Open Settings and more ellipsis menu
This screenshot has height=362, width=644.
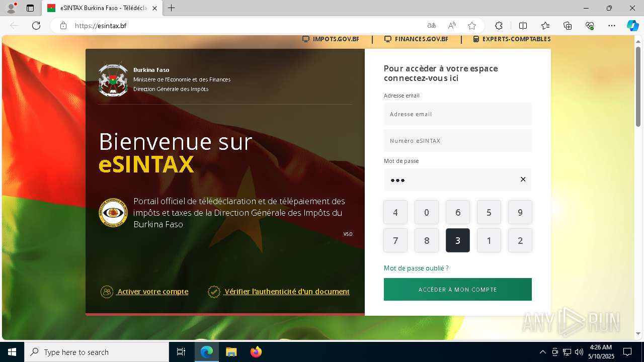tap(612, 26)
